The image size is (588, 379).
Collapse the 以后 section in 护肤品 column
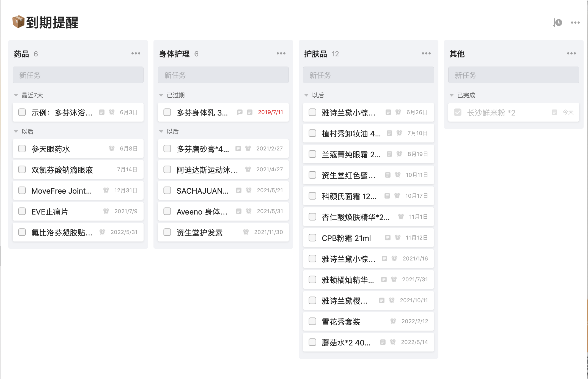306,95
